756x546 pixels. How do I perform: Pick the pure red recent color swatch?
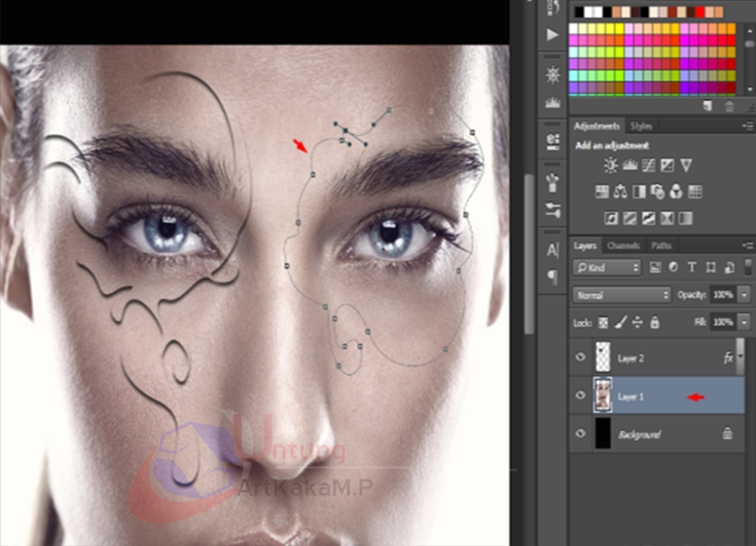pyautogui.click(x=700, y=12)
